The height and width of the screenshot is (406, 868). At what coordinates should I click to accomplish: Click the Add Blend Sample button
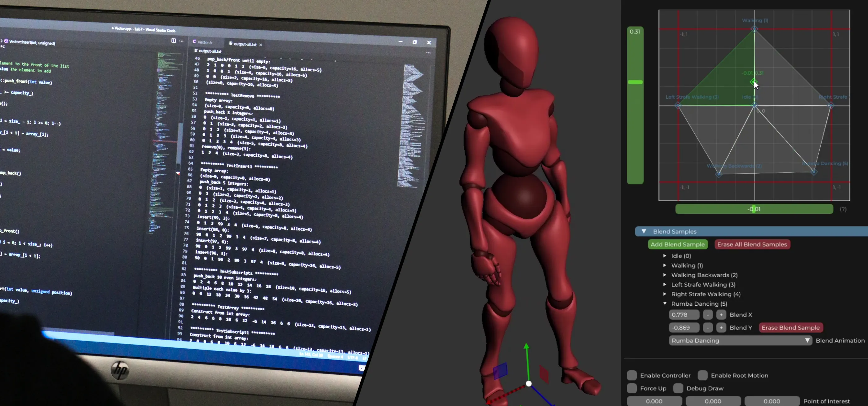678,244
